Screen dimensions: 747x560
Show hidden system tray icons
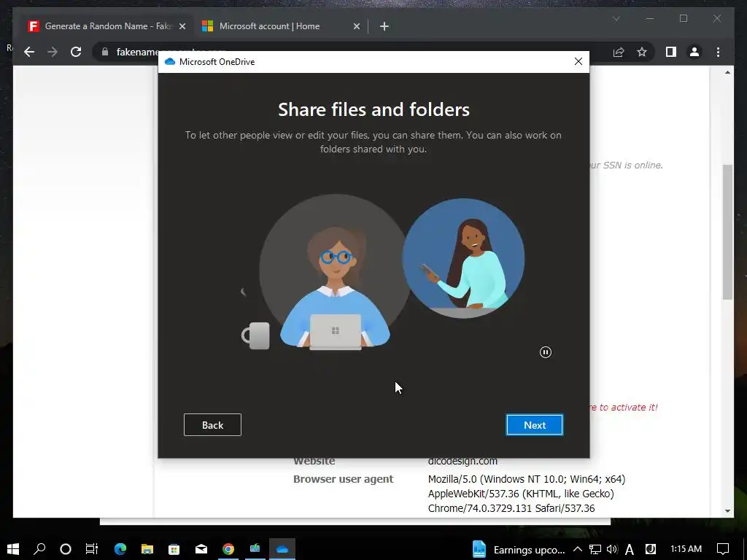pyautogui.click(x=578, y=549)
